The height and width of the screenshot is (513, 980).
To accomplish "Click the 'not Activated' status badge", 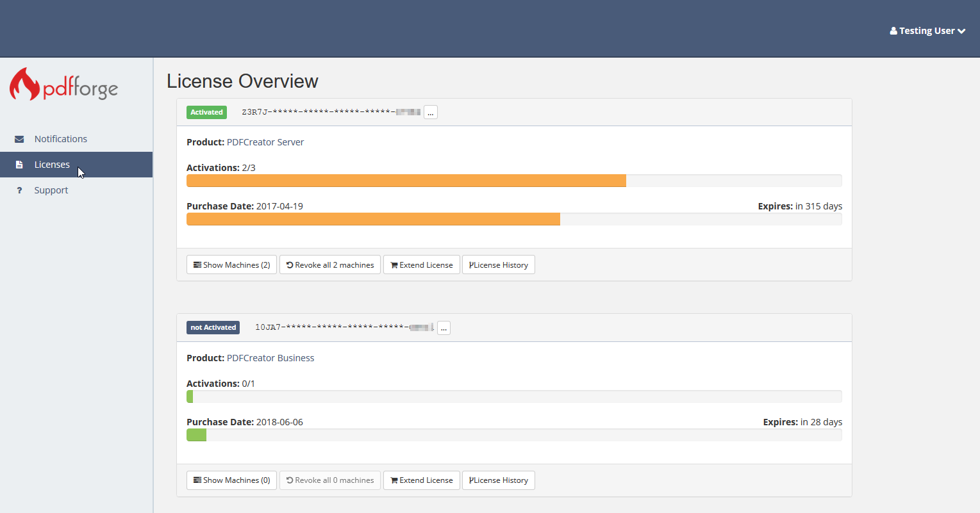I will tap(213, 327).
